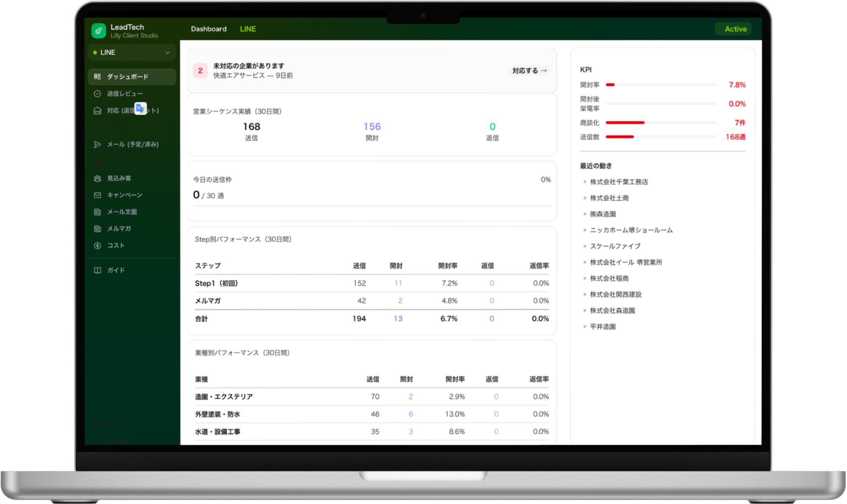This screenshot has height=504, width=847.
Task: Open 対応 inbox via its open-envelope icon
Action: [97, 111]
